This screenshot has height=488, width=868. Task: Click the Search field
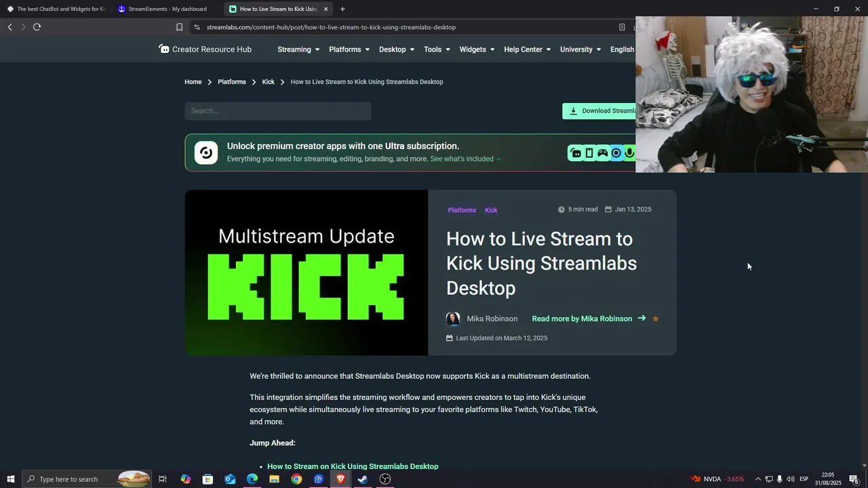coord(278,111)
